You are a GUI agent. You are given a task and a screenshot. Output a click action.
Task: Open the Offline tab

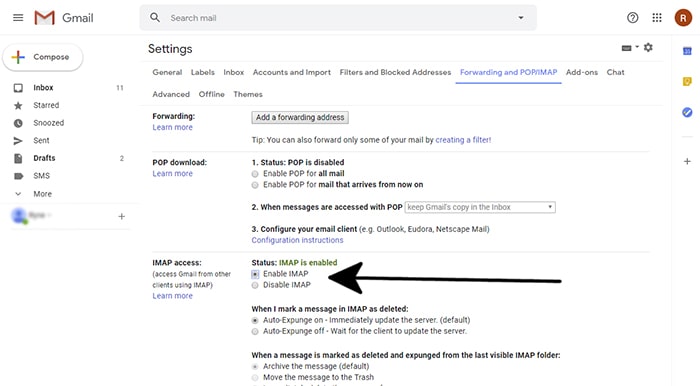212,94
